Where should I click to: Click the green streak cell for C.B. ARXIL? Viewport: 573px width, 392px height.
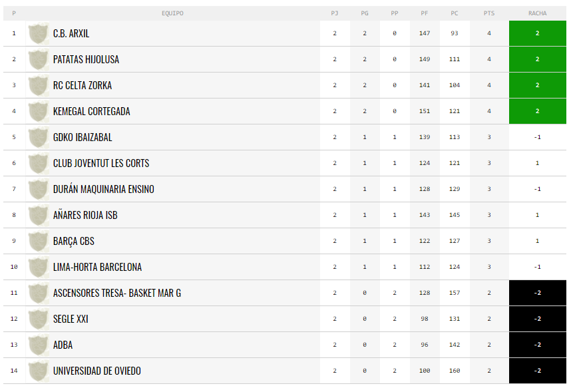pyautogui.click(x=537, y=33)
